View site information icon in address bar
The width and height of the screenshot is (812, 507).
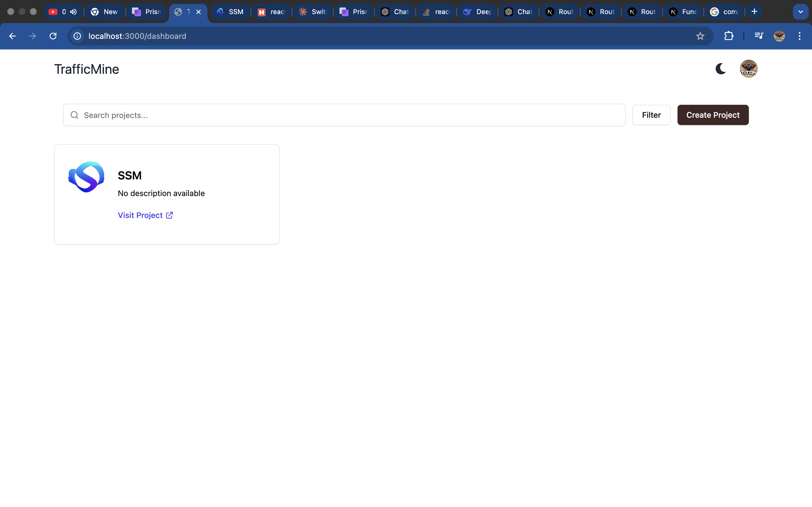(x=78, y=36)
